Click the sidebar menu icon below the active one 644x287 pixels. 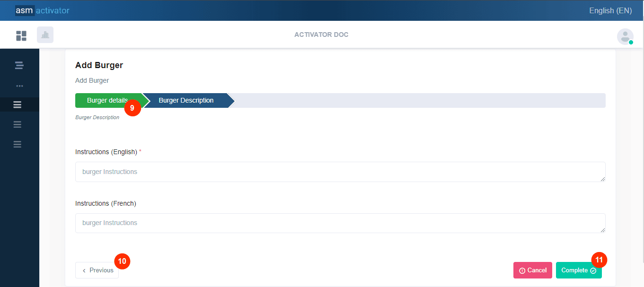pyautogui.click(x=18, y=124)
